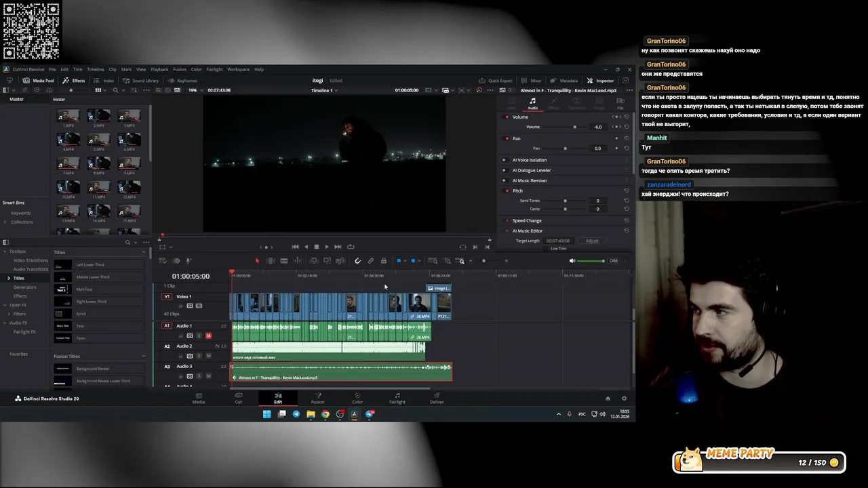
Task: Reset Volume section with its reset icon
Action: (x=626, y=117)
